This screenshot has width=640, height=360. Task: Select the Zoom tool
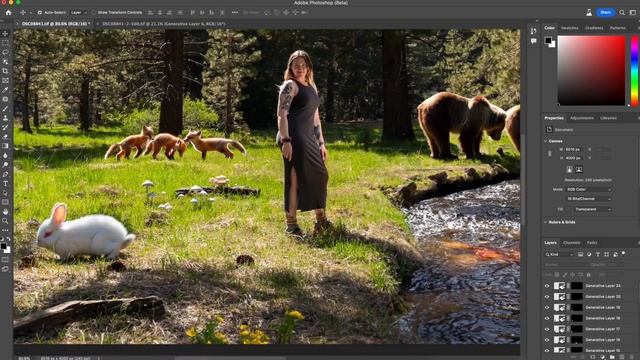point(5,221)
